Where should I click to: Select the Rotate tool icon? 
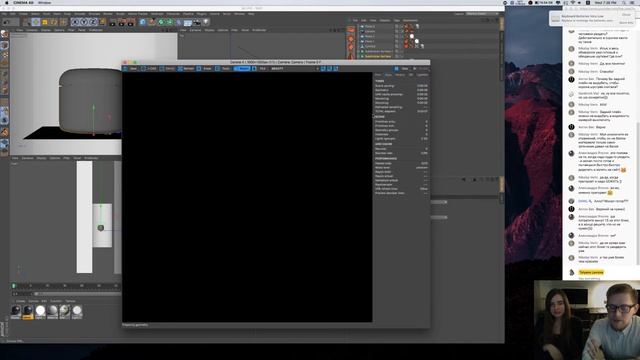[54, 22]
